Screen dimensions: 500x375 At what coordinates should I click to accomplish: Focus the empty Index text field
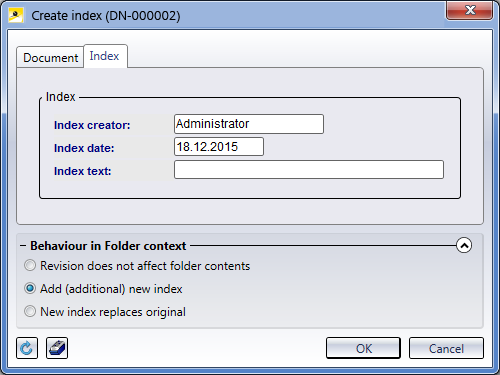[309, 170]
